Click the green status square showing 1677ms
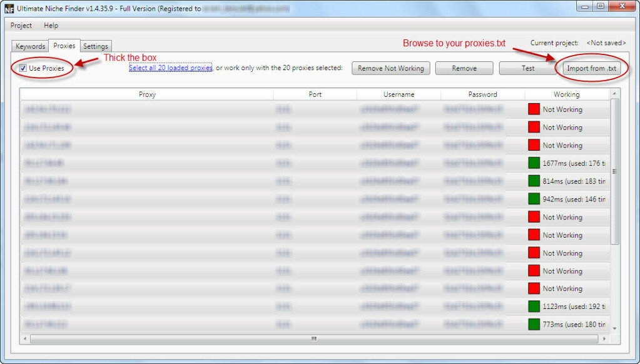The width and height of the screenshot is (640, 364). (x=534, y=163)
